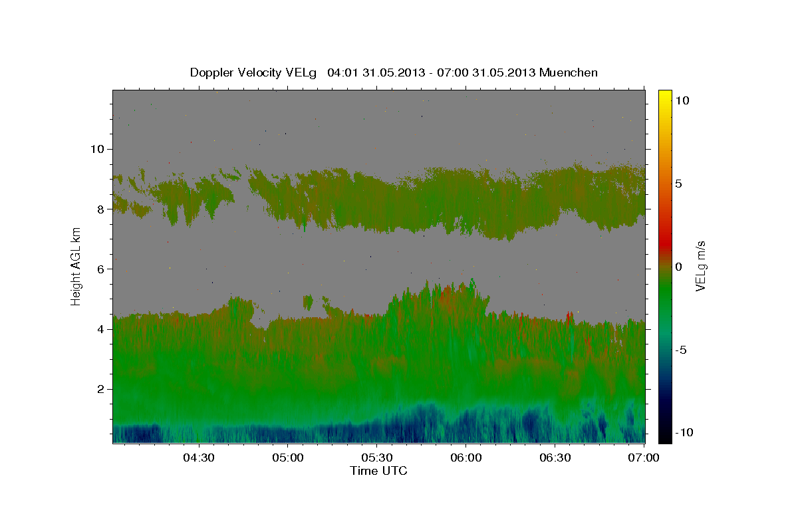Viewport: 798px width, 532px height.
Task: Click the height axis label 4
Action: click(100, 329)
